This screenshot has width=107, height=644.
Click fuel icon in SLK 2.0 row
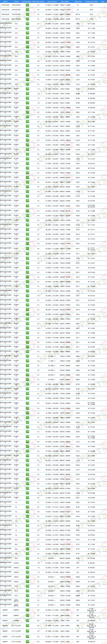coord(28,540)
